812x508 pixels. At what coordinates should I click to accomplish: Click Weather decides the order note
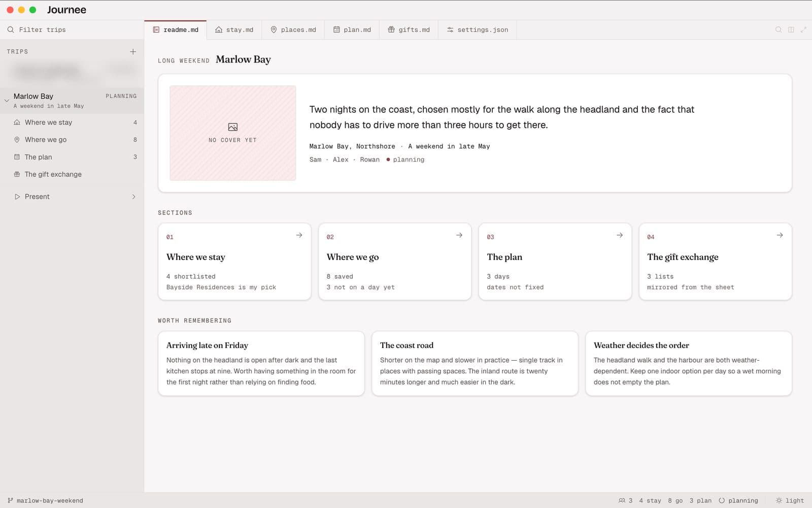coord(689,363)
